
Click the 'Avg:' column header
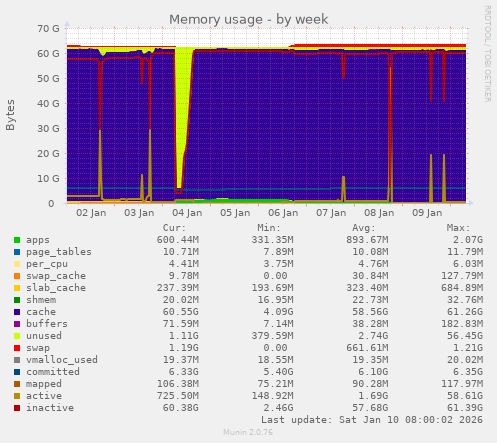tap(364, 228)
